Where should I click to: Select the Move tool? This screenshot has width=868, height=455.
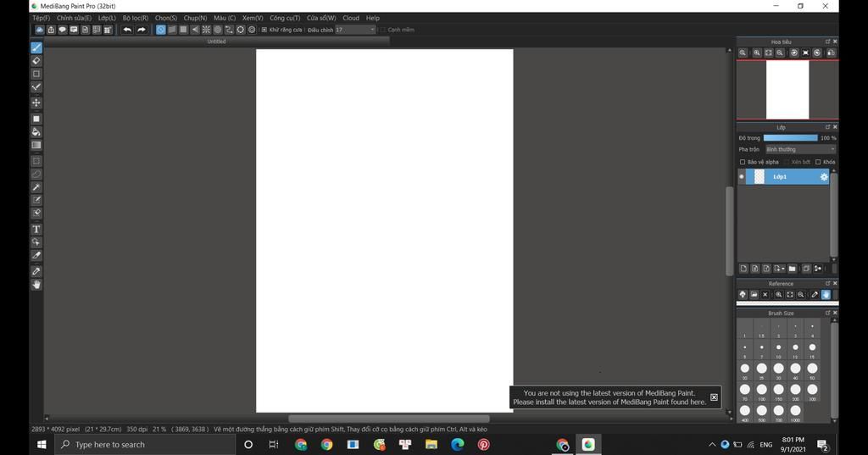pyautogui.click(x=36, y=103)
